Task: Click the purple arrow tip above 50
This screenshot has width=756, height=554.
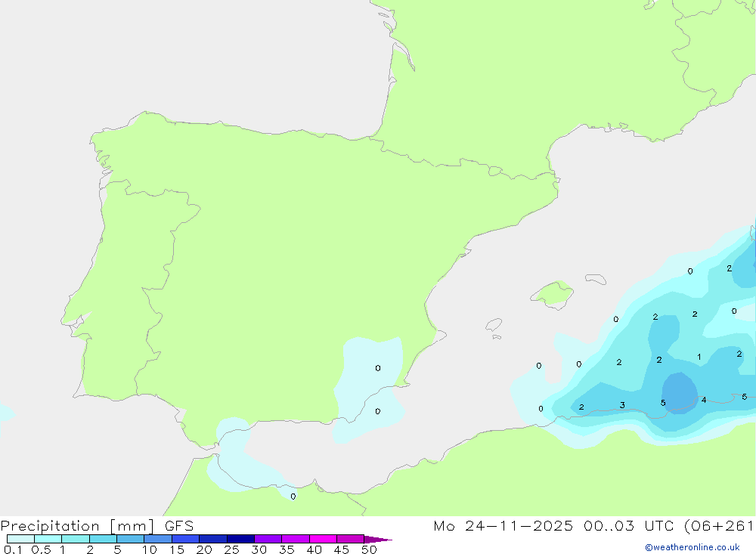Action: point(378,540)
